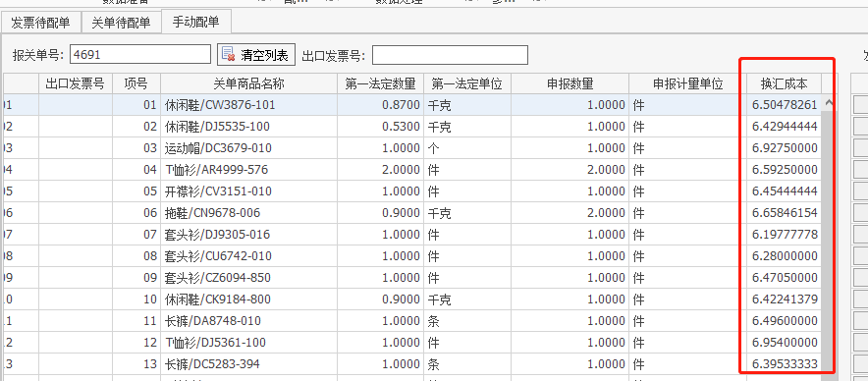Click the 换汇成本 column header
The height and width of the screenshot is (381, 868).
click(x=784, y=84)
